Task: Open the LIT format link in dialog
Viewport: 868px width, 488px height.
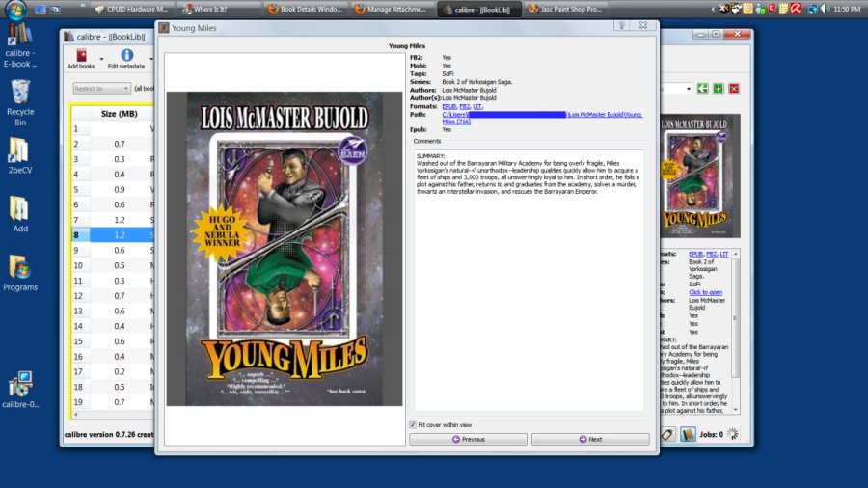Action: (477, 106)
